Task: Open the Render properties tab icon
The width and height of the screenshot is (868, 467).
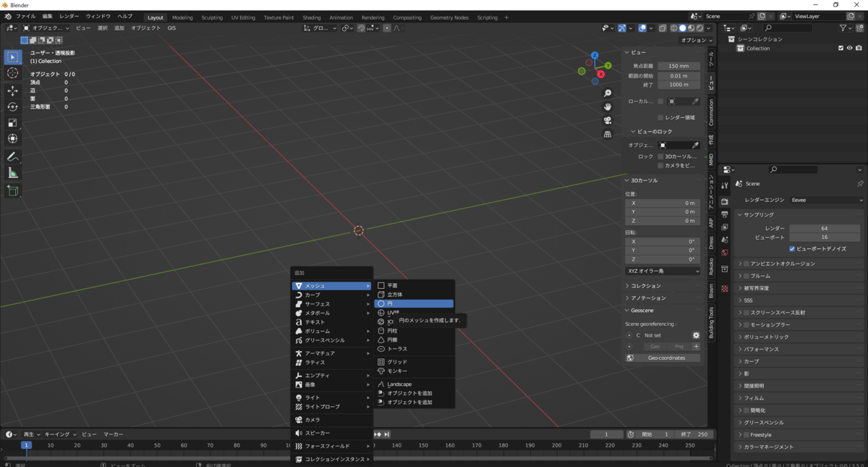Action: 725,202
